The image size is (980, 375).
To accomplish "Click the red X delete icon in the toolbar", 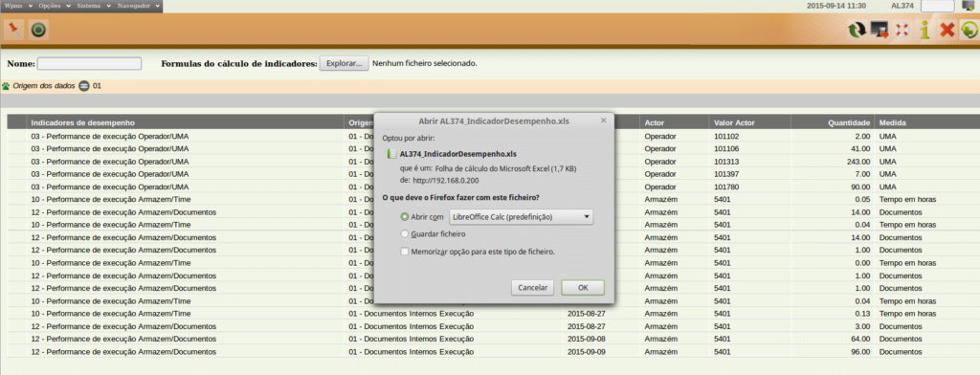I will pyautogui.click(x=947, y=30).
